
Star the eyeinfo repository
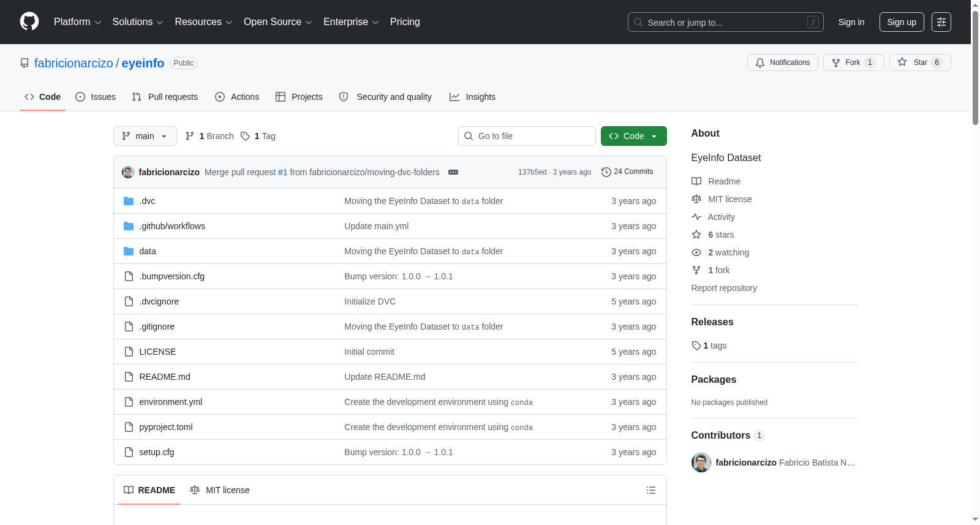pyautogui.click(x=920, y=62)
